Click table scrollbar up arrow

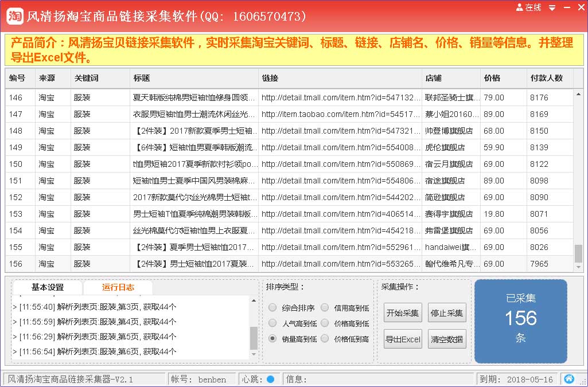(x=578, y=95)
